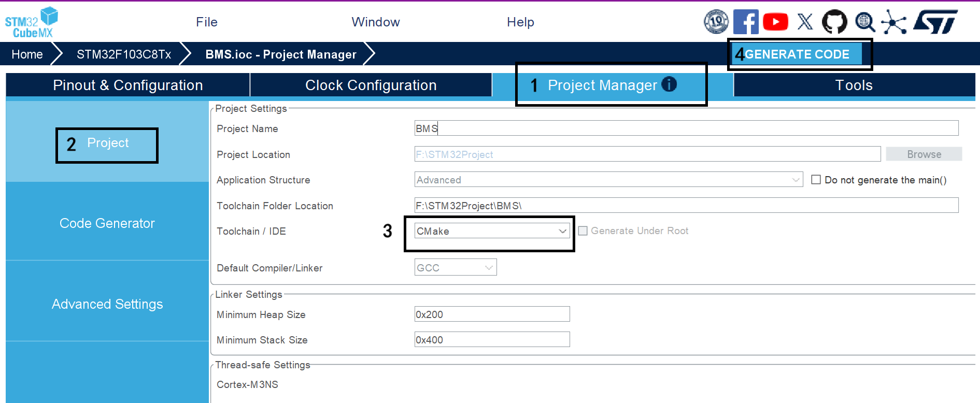The height and width of the screenshot is (403, 980).
Task: Click the STM32CubeMX logo
Action: tap(31, 22)
